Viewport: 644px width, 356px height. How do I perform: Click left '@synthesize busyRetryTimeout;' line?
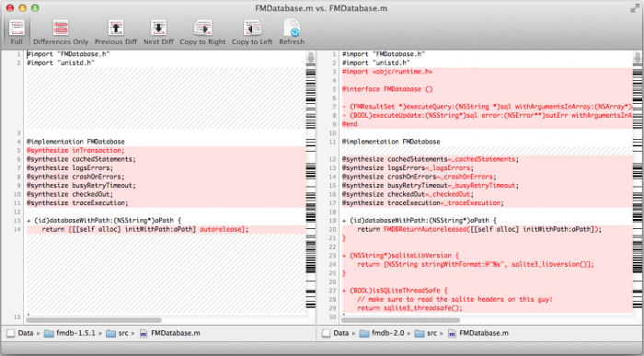pyautogui.click(x=166, y=185)
